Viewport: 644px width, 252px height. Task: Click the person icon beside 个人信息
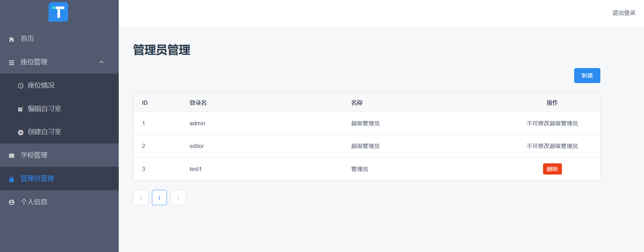[12, 202]
